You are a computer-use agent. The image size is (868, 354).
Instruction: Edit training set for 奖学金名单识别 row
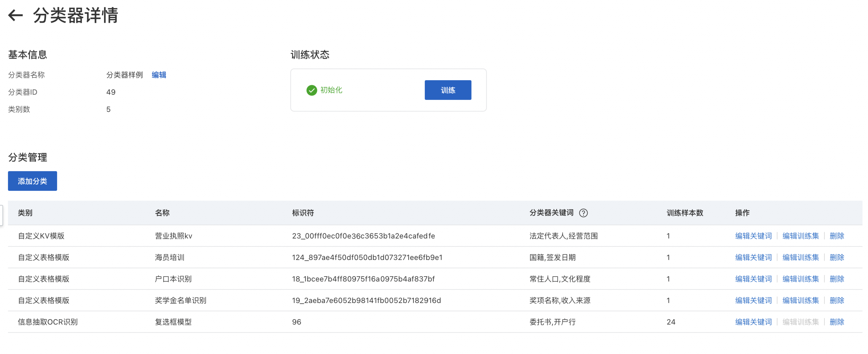point(800,300)
